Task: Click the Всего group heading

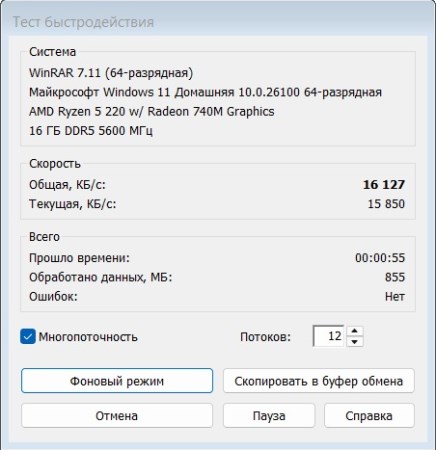Action: (44, 237)
